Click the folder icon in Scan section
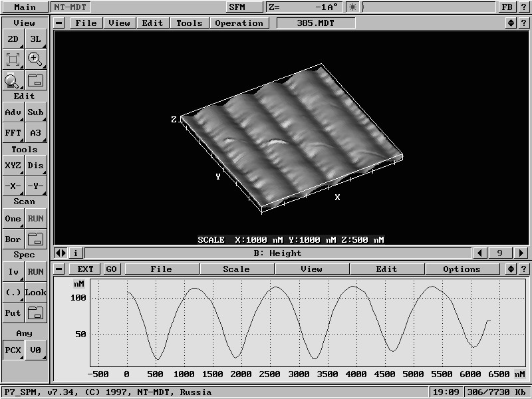Viewport: 532px width, 399px height. click(x=35, y=239)
